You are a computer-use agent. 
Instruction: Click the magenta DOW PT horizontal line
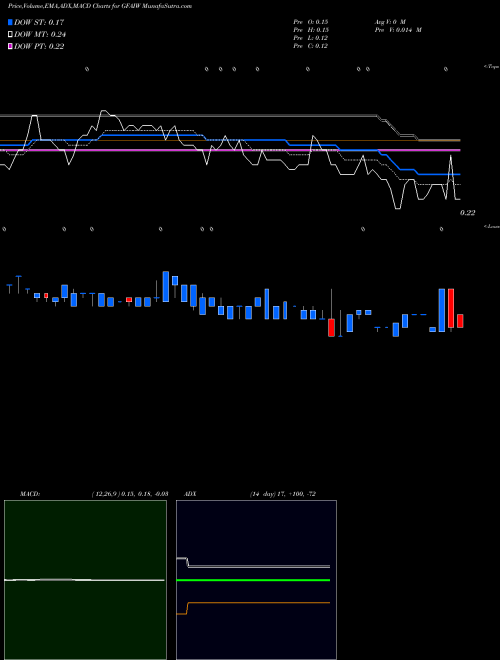point(230,150)
